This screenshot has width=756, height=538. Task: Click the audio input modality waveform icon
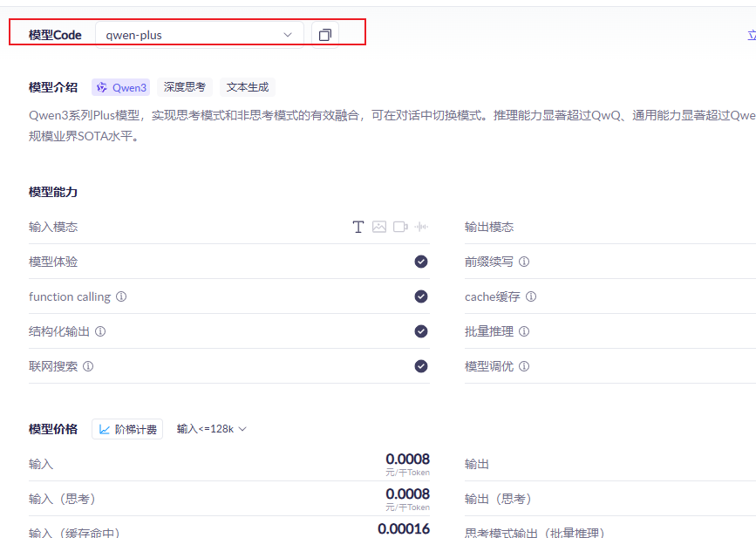point(421,227)
